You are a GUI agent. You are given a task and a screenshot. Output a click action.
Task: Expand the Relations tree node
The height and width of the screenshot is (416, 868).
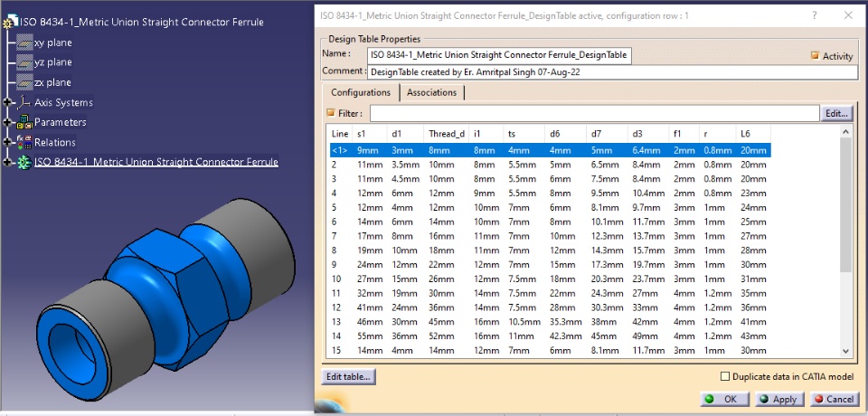coord(7,142)
